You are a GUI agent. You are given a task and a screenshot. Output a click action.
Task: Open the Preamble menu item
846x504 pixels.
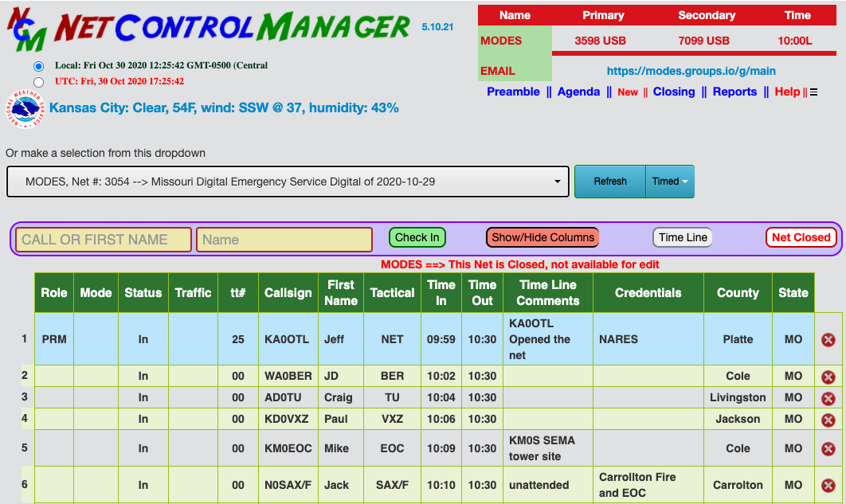(x=513, y=92)
